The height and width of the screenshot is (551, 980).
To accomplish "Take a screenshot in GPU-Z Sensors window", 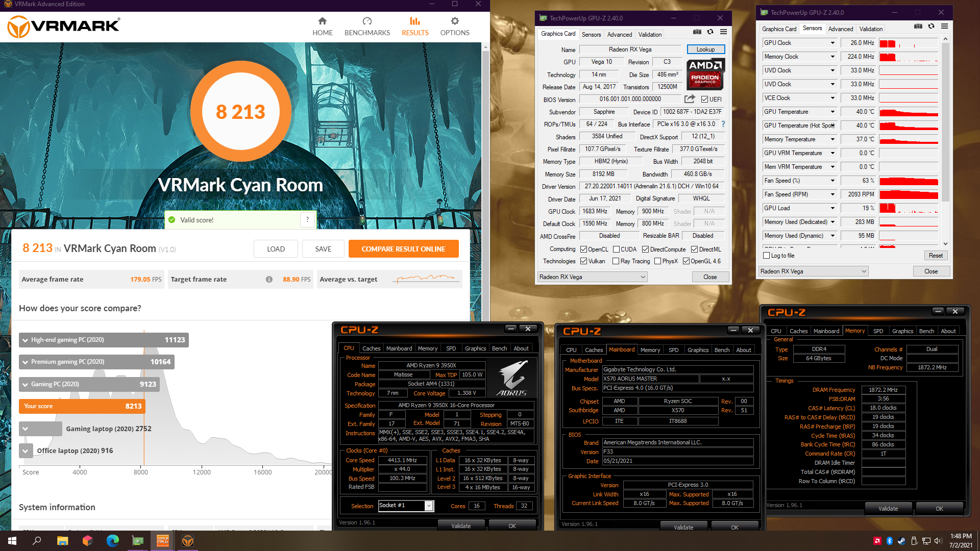I will pos(918,27).
